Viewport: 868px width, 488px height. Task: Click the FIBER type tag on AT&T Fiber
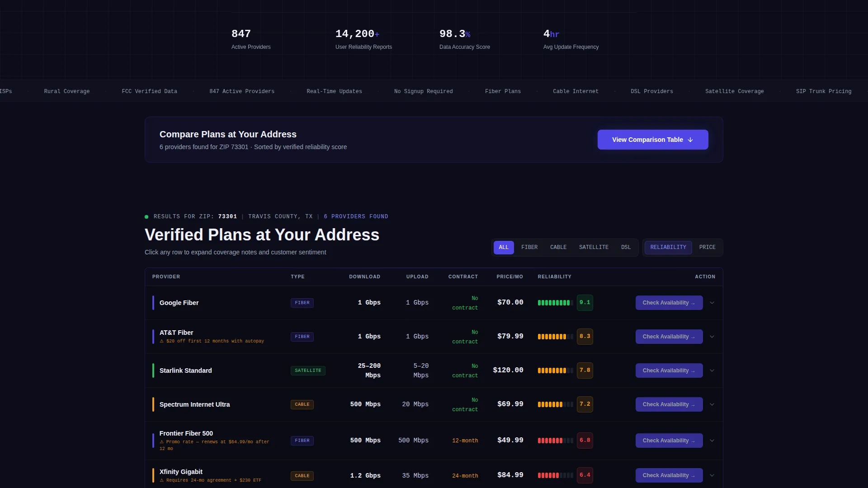(x=302, y=337)
